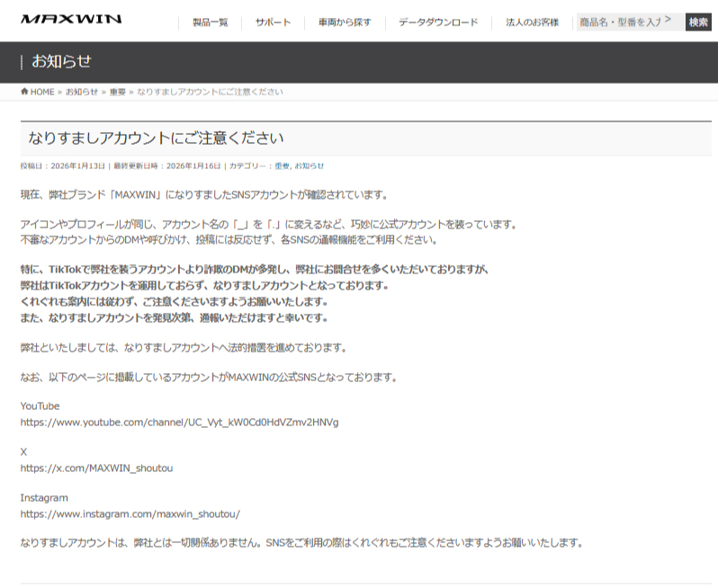The image size is (718, 588).
Task: Click the article title heading
Action: coord(157,138)
